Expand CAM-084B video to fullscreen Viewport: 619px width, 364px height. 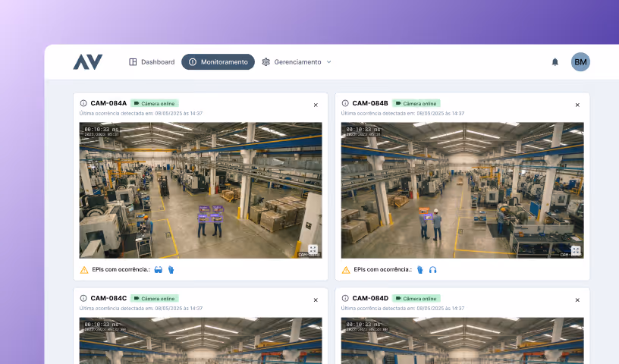(576, 250)
